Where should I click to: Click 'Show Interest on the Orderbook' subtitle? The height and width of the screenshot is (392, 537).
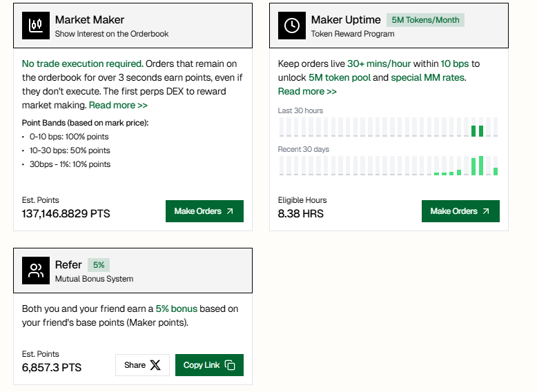(112, 34)
